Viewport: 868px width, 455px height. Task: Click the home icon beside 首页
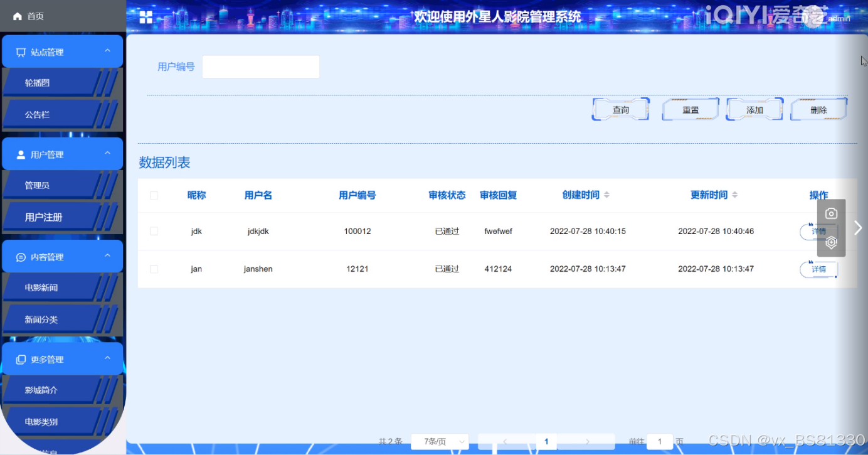tap(18, 16)
